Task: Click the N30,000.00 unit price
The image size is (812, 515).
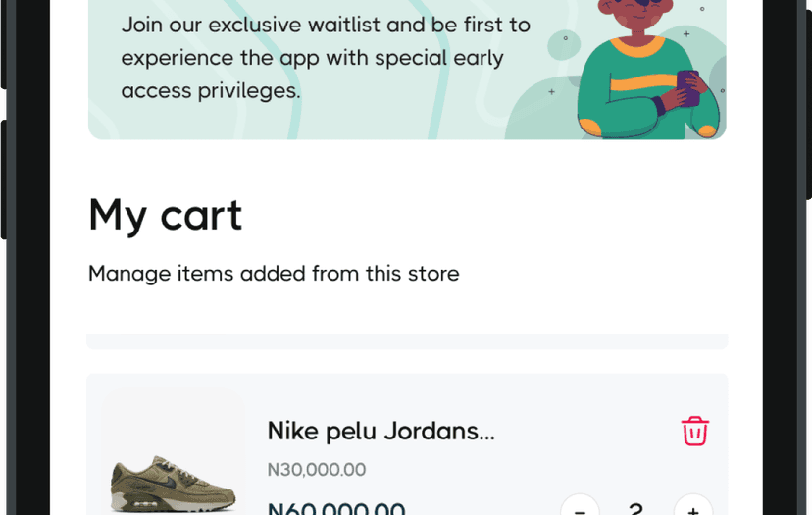Action: tap(317, 470)
